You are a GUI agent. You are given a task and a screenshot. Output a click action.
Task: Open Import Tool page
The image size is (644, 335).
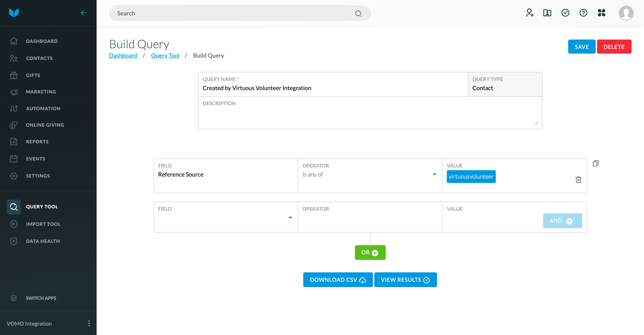click(x=43, y=224)
